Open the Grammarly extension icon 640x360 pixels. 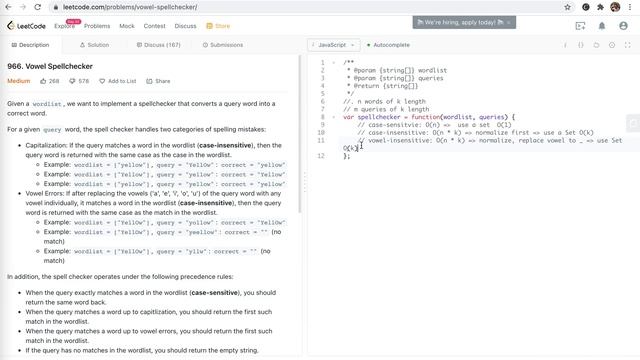[x=586, y=7]
